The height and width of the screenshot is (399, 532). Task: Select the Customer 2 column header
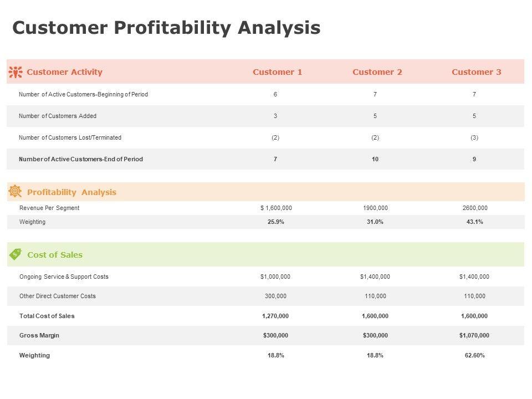tap(377, 72)
